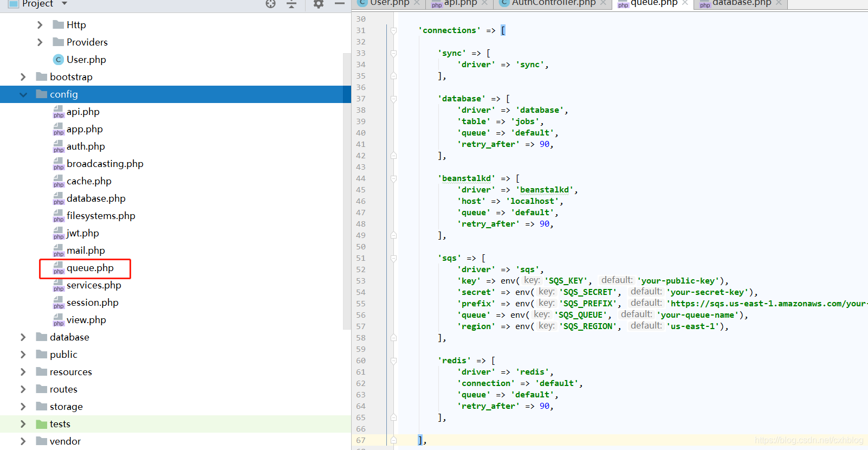Click the collapse all icon in Project panel
Viewport: 868px width, 450px height.
click(x=292, y=4)
